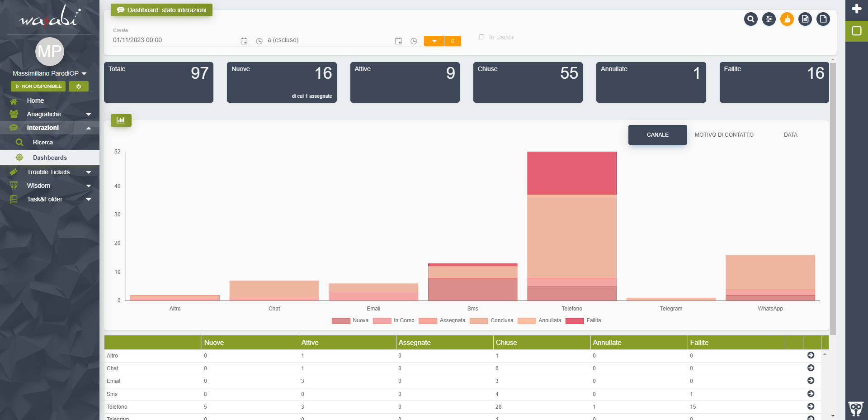
Task: Click the orange broom clear-filters icon
Action: [x=787, y=19]
